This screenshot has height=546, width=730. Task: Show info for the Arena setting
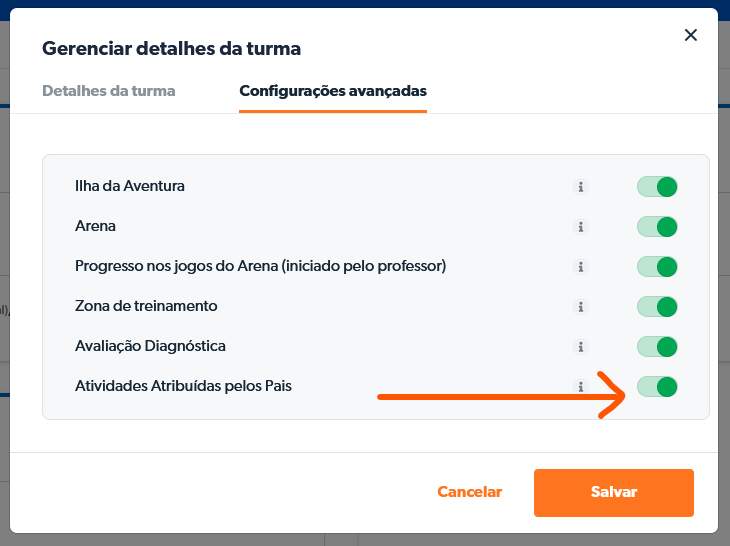pos(581,227)
